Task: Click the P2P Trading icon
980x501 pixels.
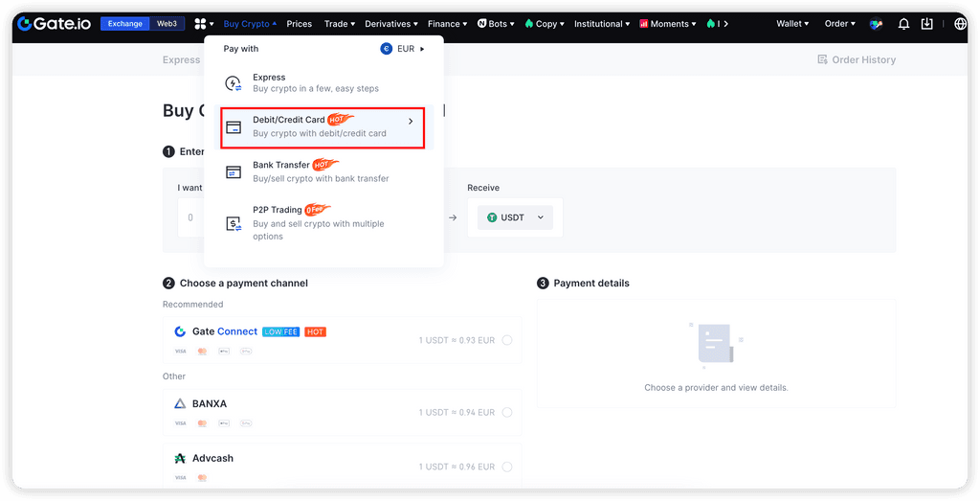Action: (233, 223)
